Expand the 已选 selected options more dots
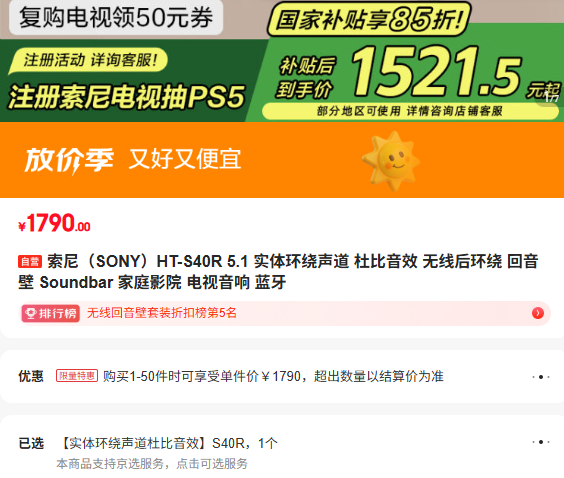The height and width of the screenshot is (478, 564). [x=541, y=442]
